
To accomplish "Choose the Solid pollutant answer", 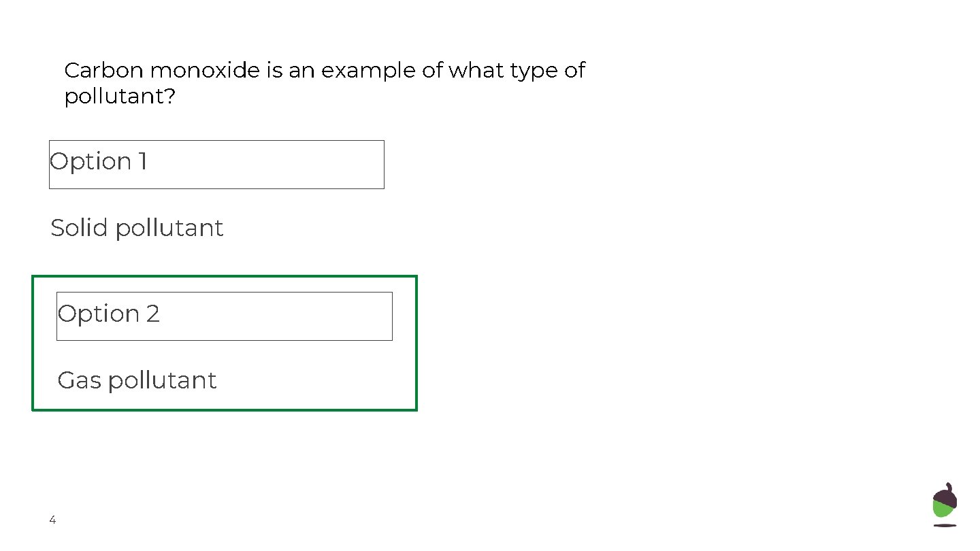I will 137,228.
